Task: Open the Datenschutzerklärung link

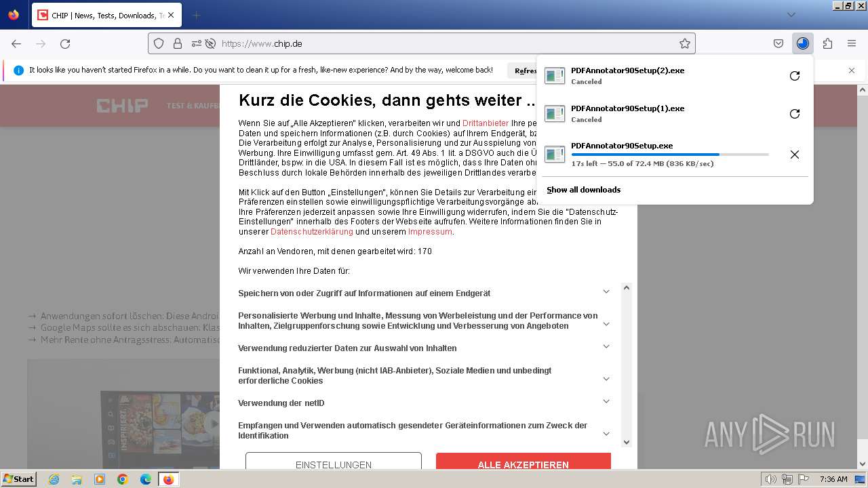Action: point(312,232)
